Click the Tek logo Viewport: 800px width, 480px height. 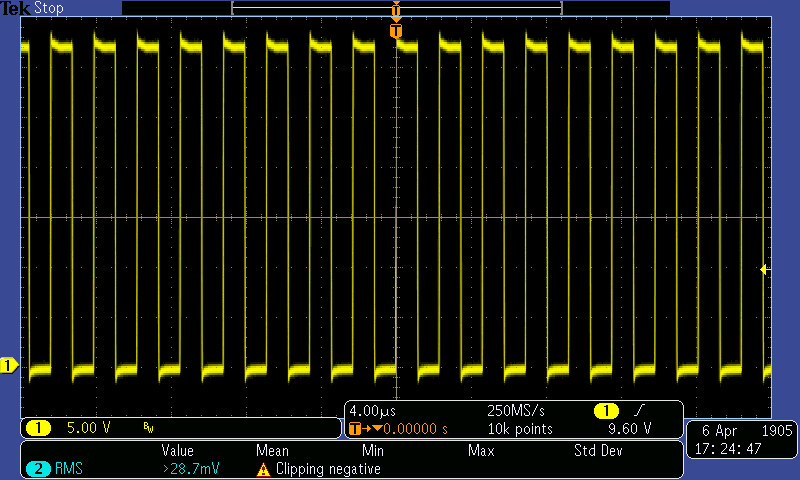point(15,8)
